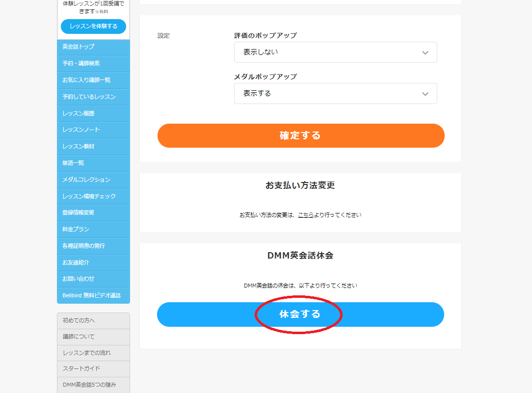This screenshot has width=532, height=393.
Task: Open 予約しているレッスン reservations
Action: coord(93,97)
